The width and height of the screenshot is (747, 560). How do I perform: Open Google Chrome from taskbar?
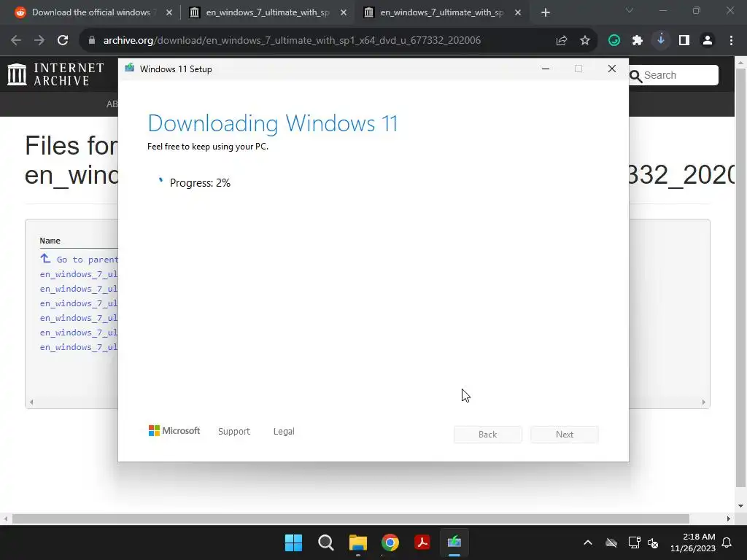pos(390,542)
